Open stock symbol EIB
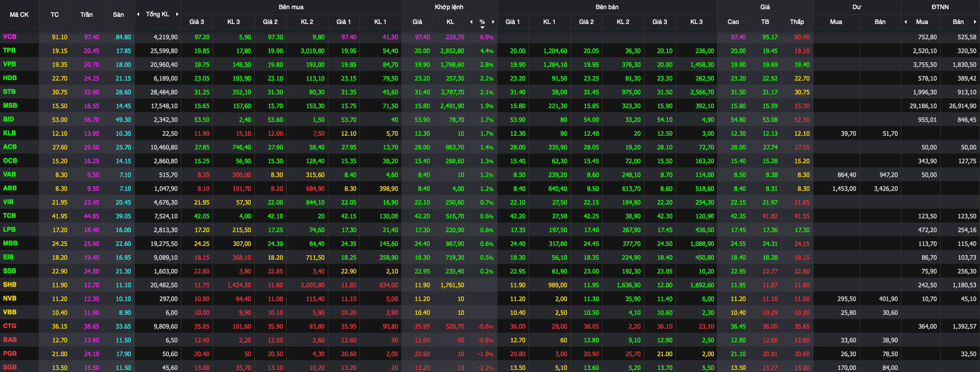980x372 pixels. (x=8, y=257)
